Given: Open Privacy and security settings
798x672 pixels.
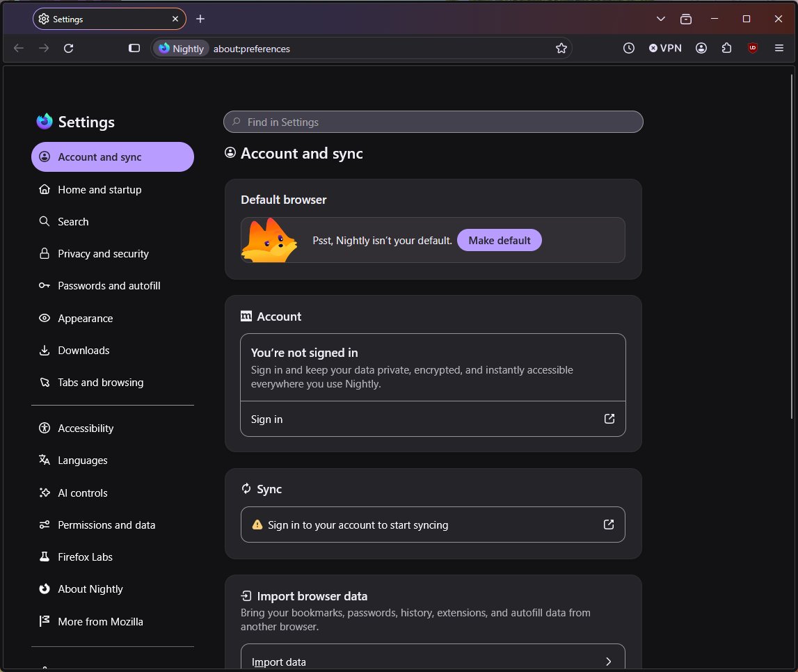Looking at the screenshot, I should pyautogui.click(x=113, y=253).
